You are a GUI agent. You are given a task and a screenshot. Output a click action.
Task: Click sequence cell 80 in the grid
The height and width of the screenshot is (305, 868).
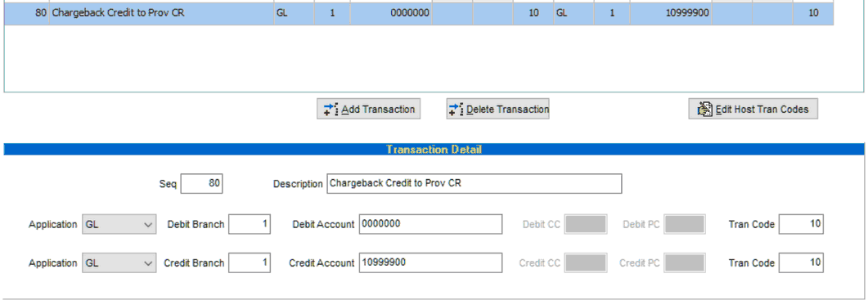[x=26, y=13]
